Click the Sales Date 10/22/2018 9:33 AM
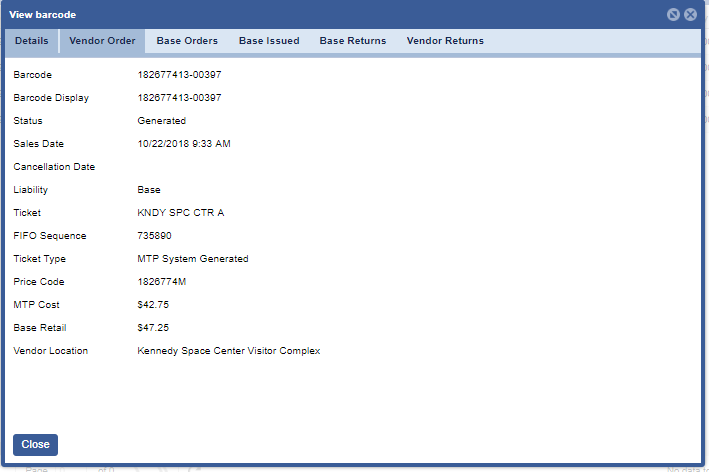Screen dimensions: 709x472 (184, 144)
